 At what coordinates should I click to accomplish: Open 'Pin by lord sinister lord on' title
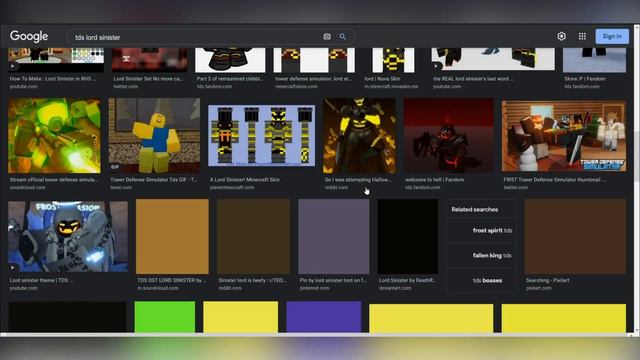pyautogui.click(x=333, y=280)
